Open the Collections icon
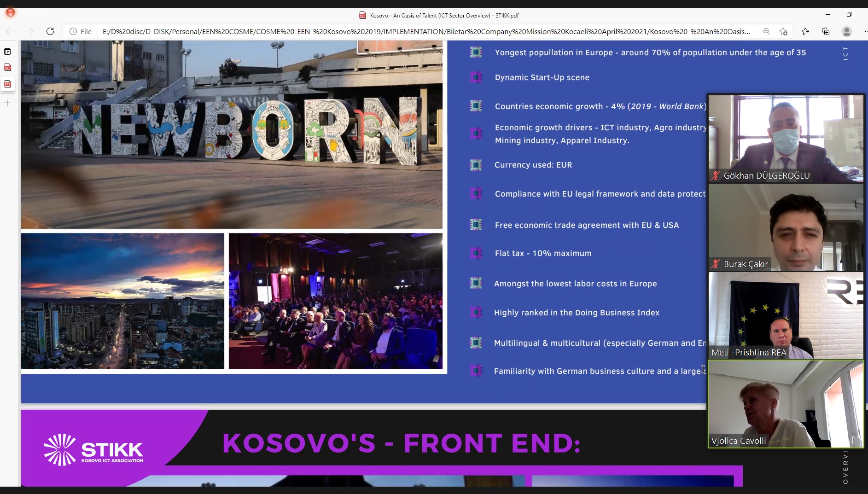868x494 pixels. tap(826, 31)
